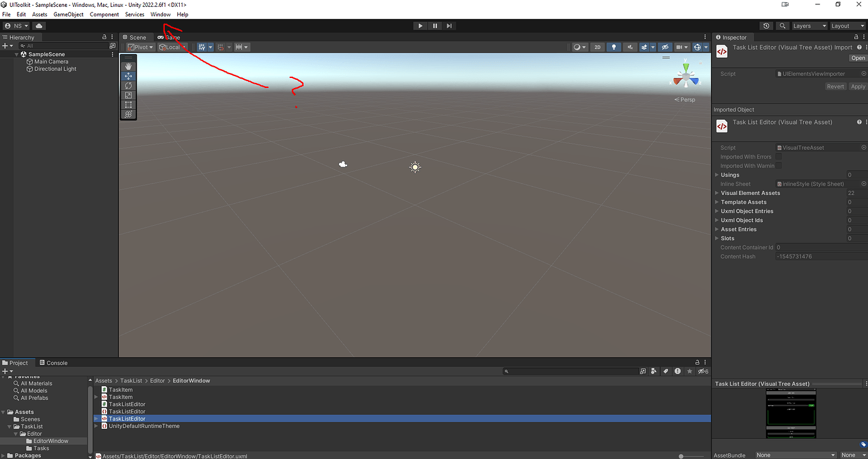The width and height of the screenshot is (868, 459).
Task: Open Hierarchy scene search filter icon
Action: click(x=113, y=46)
